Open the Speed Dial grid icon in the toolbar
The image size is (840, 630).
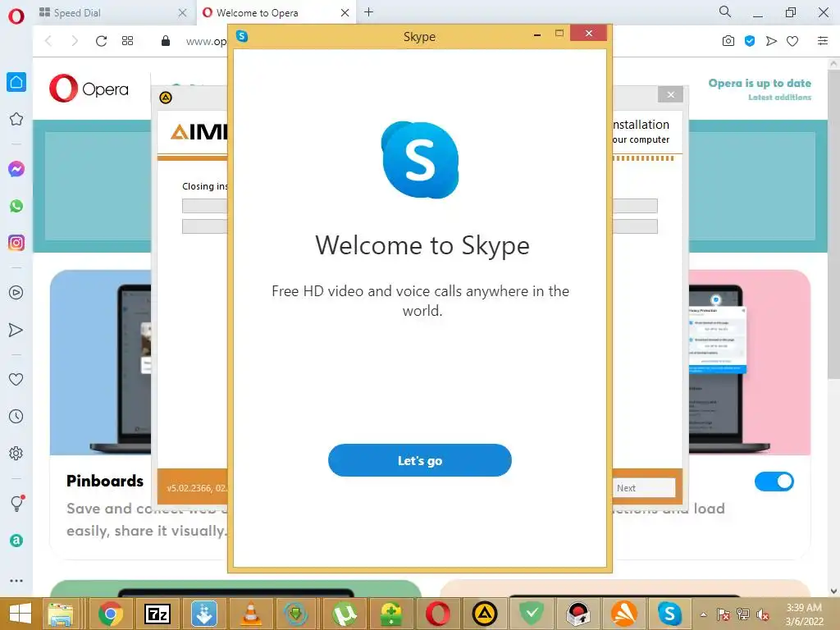[x=127, y=41]
